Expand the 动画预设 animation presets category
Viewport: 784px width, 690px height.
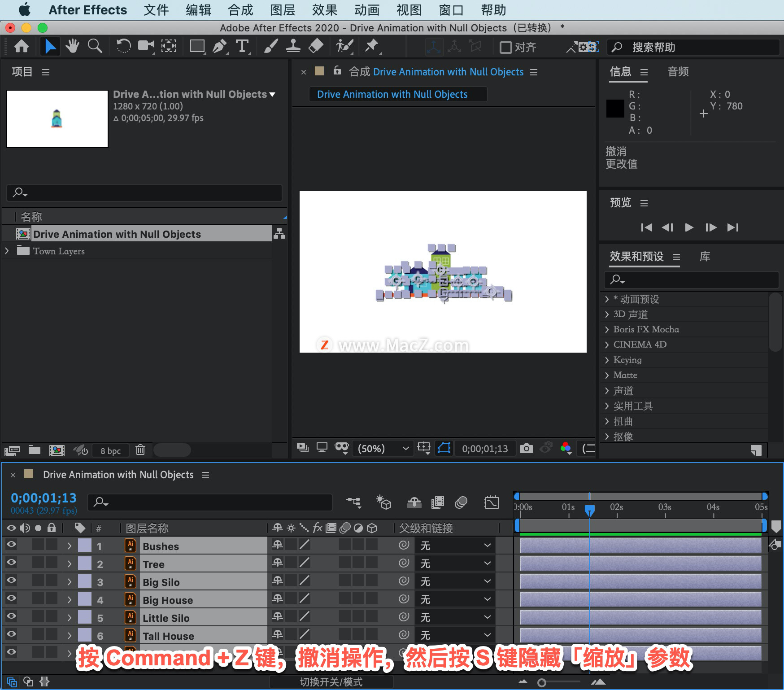click(x=607, y=299)
